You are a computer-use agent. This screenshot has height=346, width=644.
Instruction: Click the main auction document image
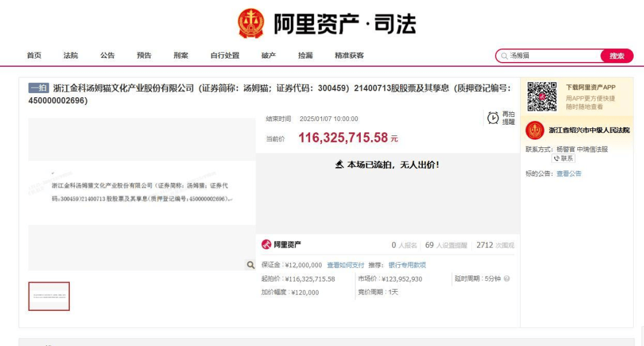point(142,194)
